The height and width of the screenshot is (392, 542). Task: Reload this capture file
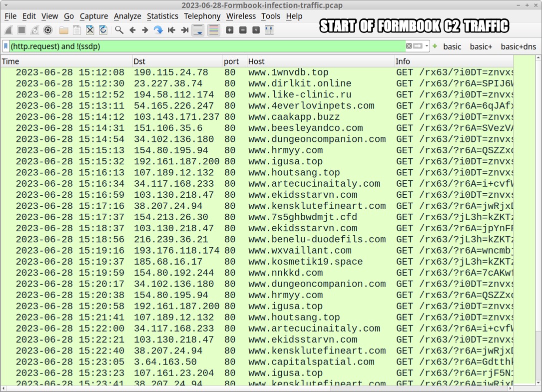pyautogui.click(x=103, y=30)
